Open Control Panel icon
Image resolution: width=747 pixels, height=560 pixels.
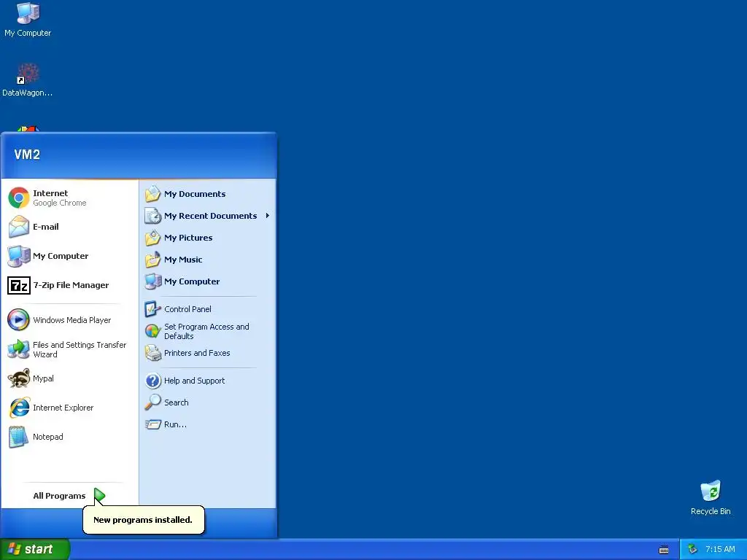(153, 309)
